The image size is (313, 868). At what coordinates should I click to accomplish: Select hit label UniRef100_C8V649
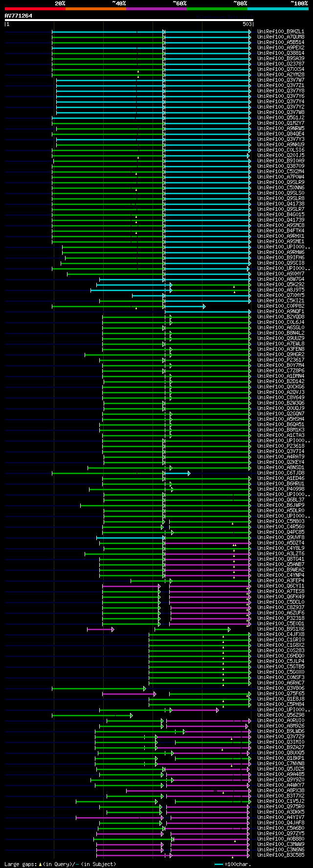[x=281, y=398]
